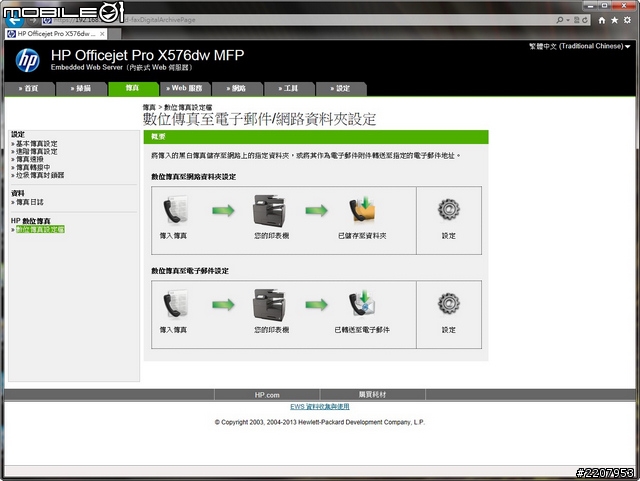Open the browser tools gear icon
This screenshot has height=481, width=640.
[627, 20]
